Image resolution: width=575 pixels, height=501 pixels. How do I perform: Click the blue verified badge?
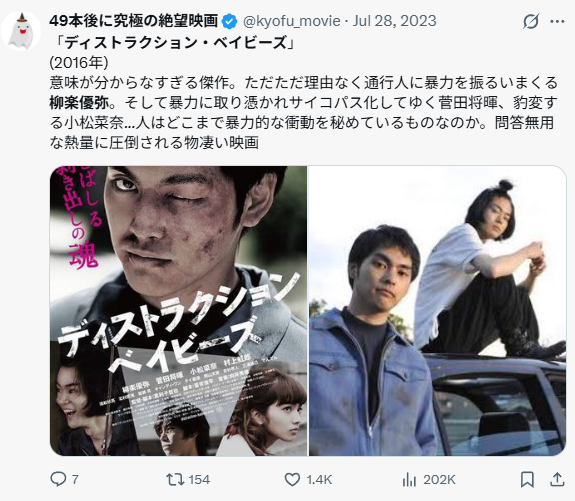pyautogui.click(x=230, y=21)
